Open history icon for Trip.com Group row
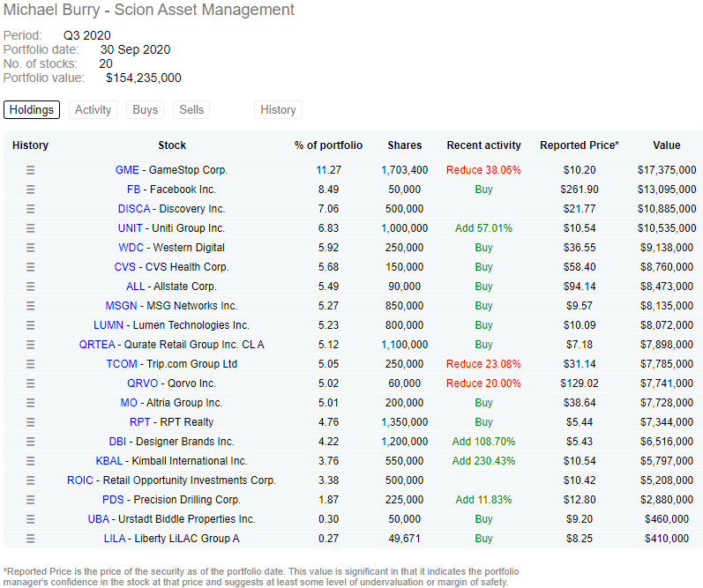The image size is (703, 588). tap(30, 364)
